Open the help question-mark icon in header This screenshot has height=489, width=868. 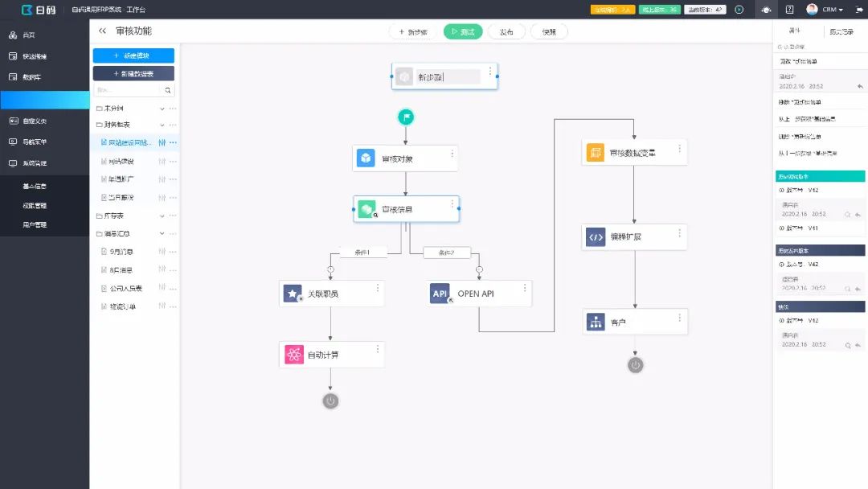pos(789,10)
